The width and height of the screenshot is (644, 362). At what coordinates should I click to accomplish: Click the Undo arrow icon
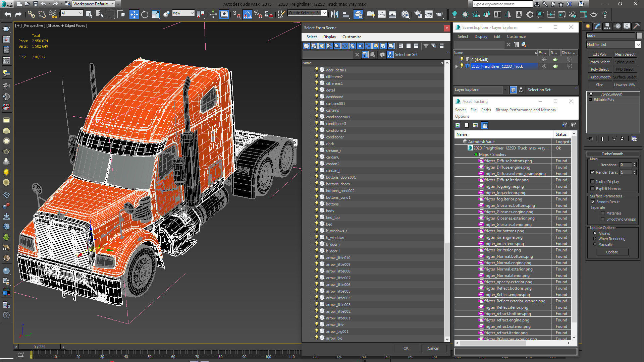pos(8,14)
